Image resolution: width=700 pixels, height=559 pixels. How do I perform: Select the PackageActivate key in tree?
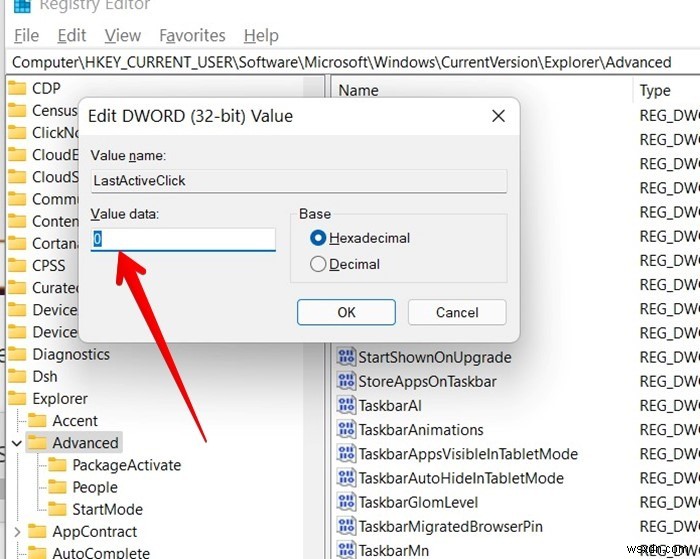pos(127,465)
